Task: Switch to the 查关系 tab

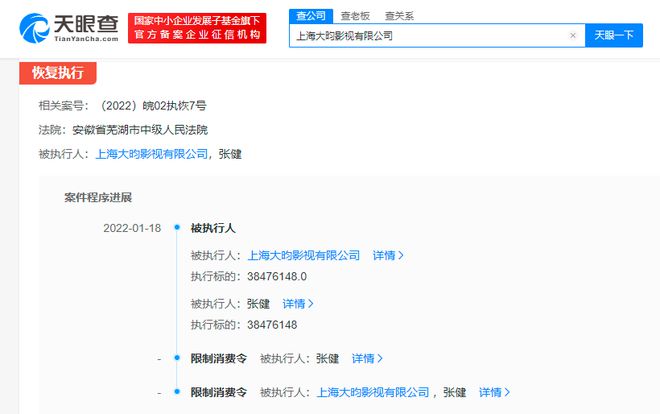Action: (399, 16)
